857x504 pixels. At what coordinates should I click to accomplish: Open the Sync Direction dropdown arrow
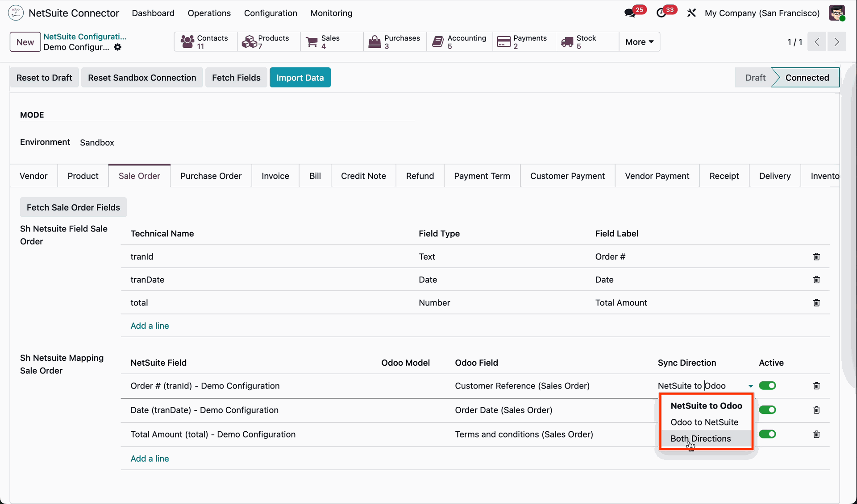[x=750, y=386]
